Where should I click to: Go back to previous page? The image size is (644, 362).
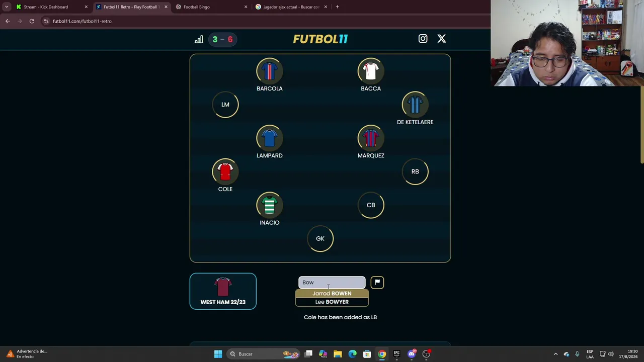coord(8,21)
